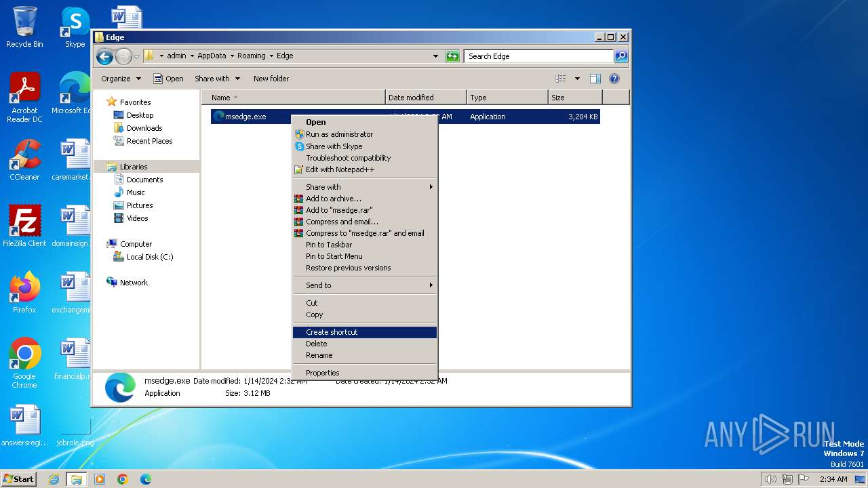Choose Add to "msedge.rar"
868x488 pixels.
click(365, 210)
